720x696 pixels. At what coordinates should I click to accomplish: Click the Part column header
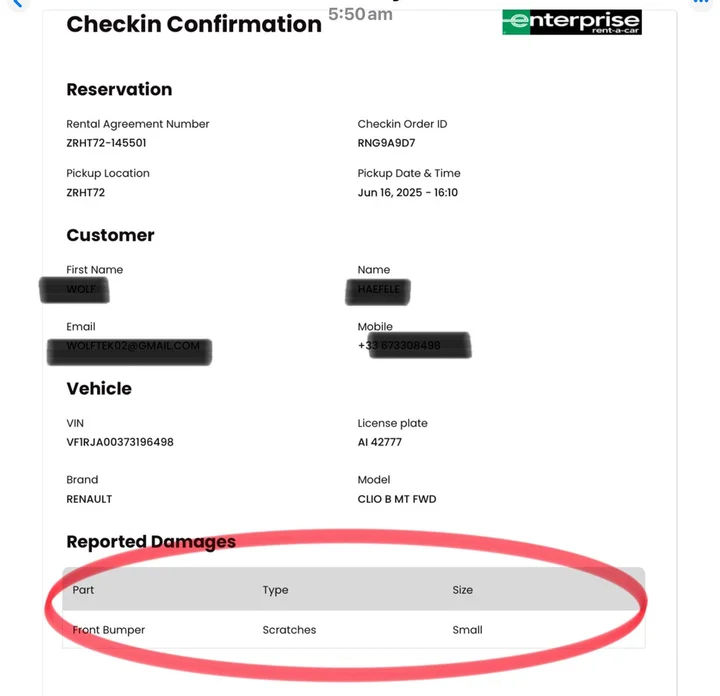pos(83,590)
